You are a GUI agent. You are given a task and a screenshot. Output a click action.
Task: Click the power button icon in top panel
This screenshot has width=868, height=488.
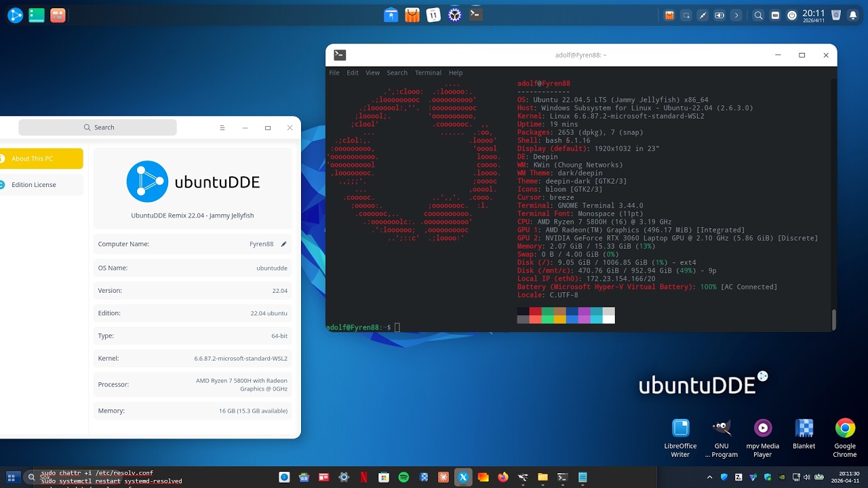pos(791,15)
